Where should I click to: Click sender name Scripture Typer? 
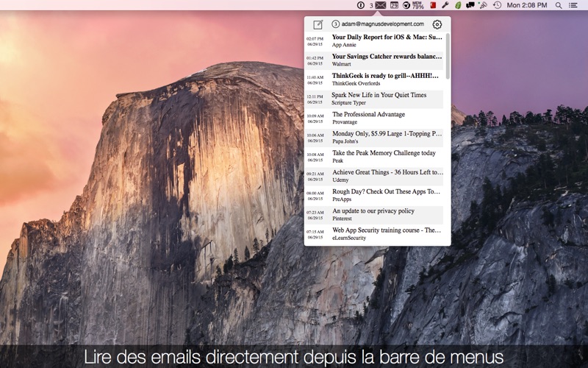(348, 103)
